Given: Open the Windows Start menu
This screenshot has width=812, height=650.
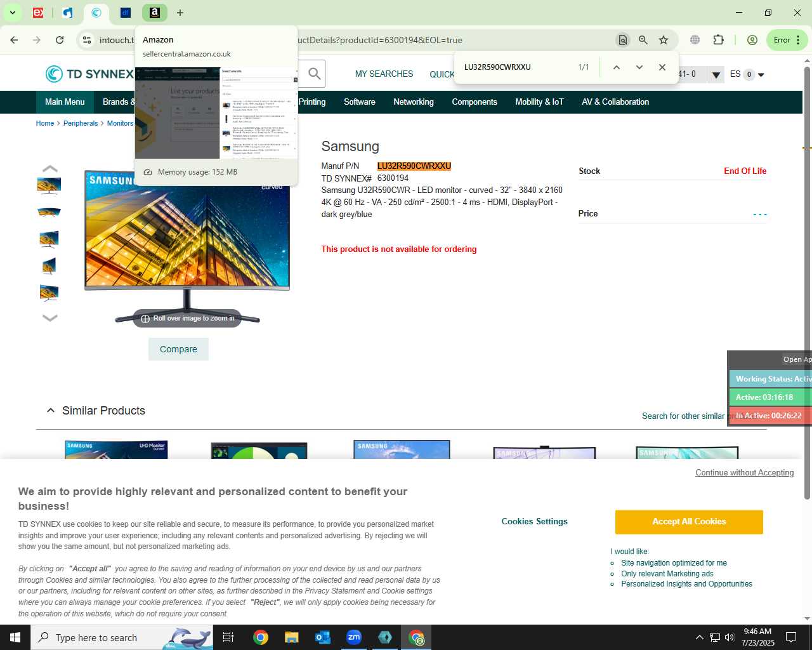Looking at the screenshot, I should pos(15,637).
